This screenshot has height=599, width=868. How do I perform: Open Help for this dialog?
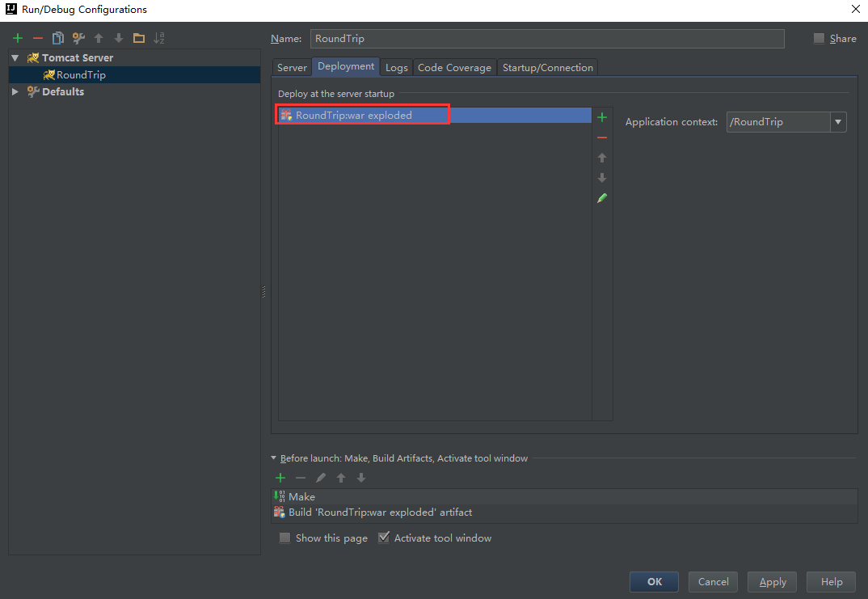coord(832,582)
